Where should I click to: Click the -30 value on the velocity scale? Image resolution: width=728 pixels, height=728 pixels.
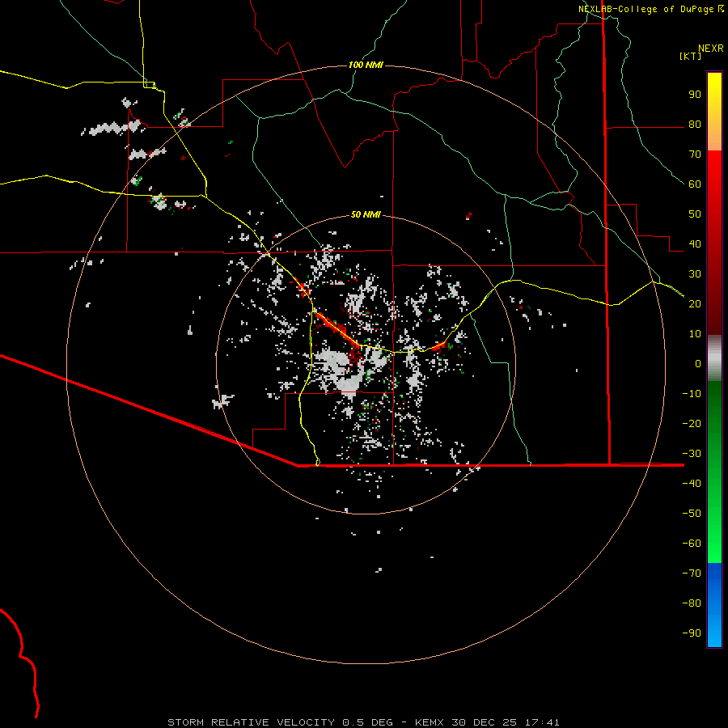click(692, 454)
